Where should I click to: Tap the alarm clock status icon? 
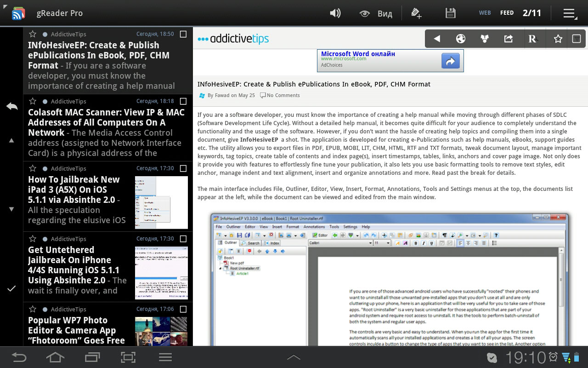[x=553, y=357]
